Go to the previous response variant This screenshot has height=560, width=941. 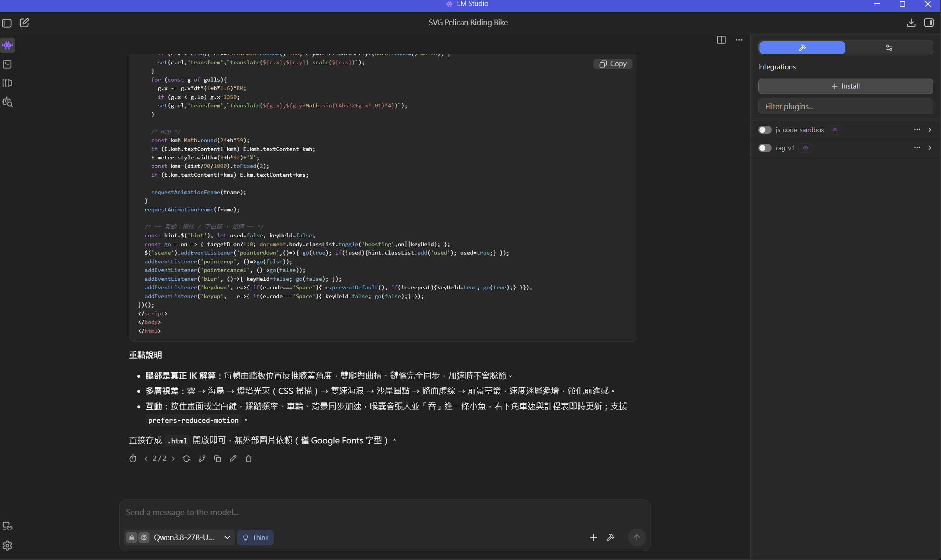tap(146, 459)
